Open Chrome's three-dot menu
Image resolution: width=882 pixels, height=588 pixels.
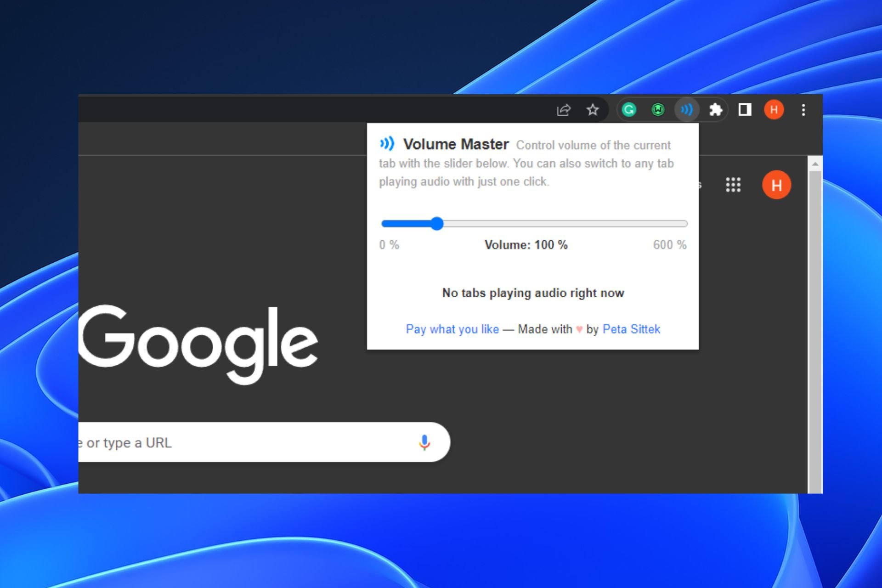803,110
